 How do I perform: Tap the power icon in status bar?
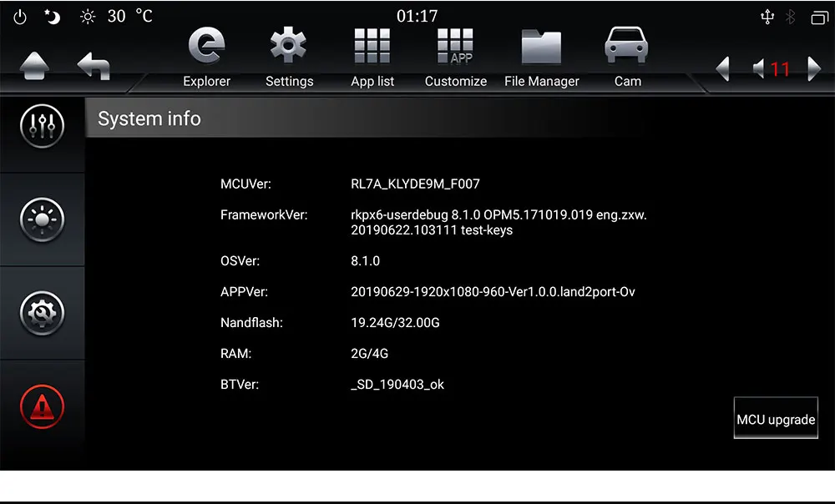(20, 17)
